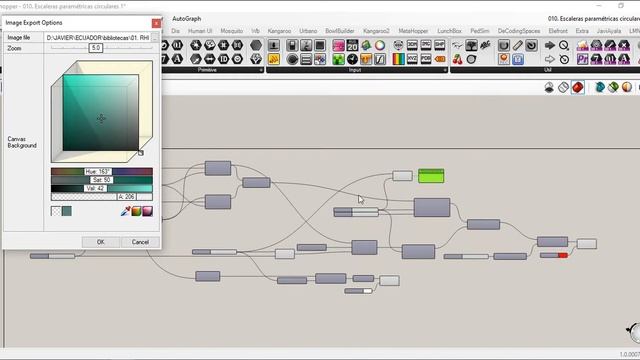Select the hexagon 0.1 number primitive icon

[x=177, y=45]
